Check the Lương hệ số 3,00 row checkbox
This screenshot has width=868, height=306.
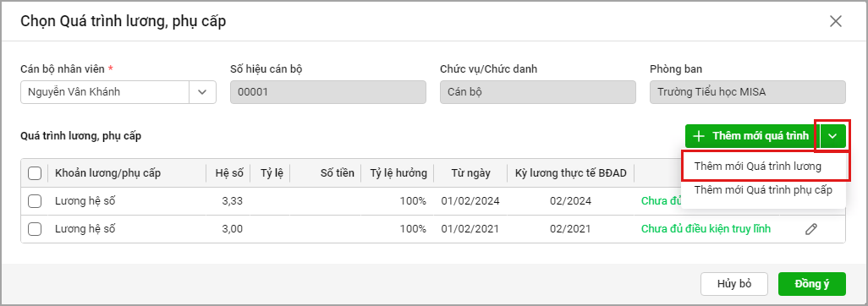(35, 229)
